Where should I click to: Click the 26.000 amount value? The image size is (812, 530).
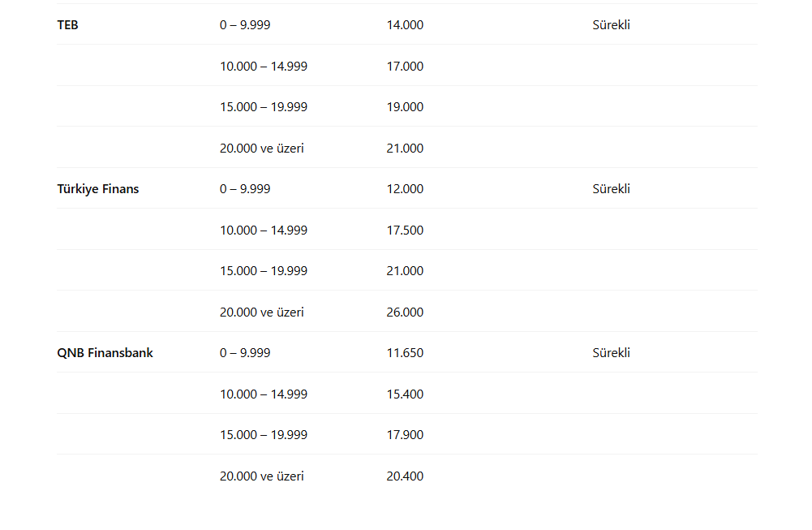tap(405, 312)
